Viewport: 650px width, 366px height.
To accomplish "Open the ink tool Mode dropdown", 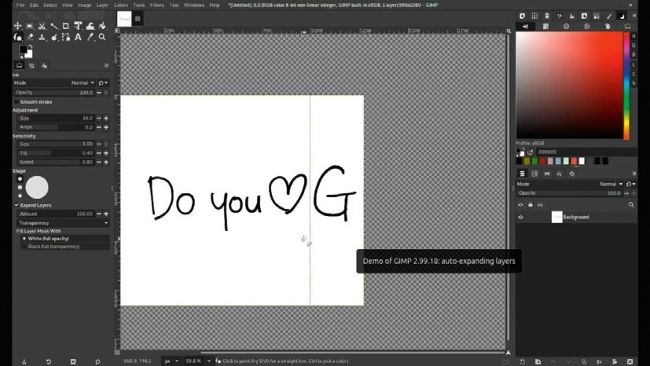I will pos(55,83).
